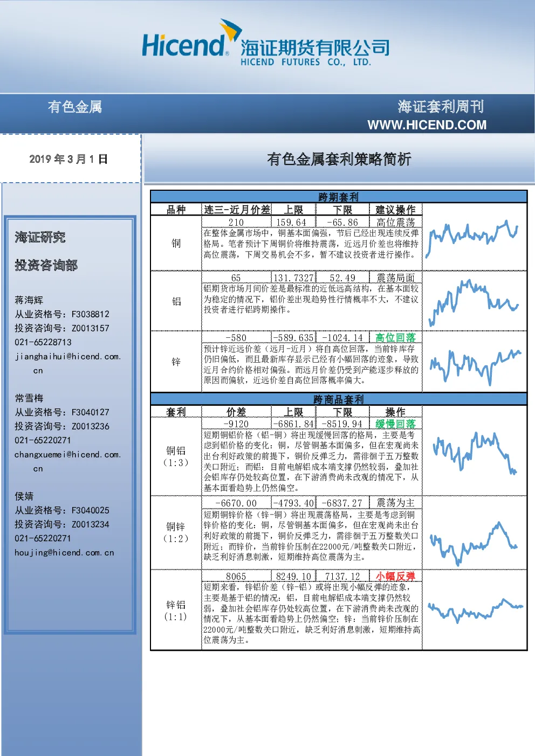Viewport: 535px width, 756px height.
Task: Click the 铜铝 (1:3) row label
Action: click(176, 456)
